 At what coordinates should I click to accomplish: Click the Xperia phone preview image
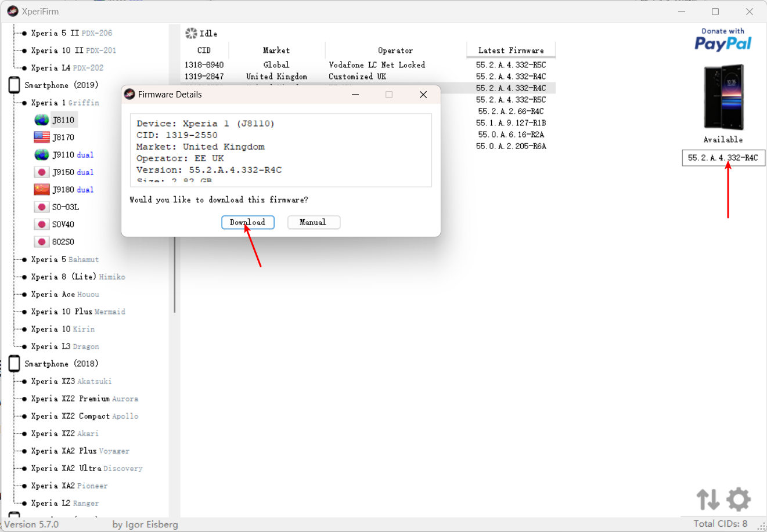pos(723,97)
